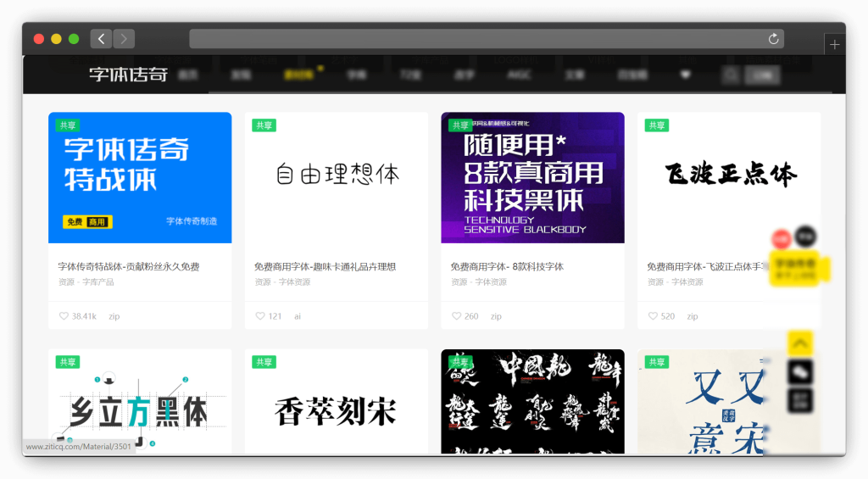Go back with the browser back arrow
This screenshot has width=868, height=479.
tap(102, 39)
